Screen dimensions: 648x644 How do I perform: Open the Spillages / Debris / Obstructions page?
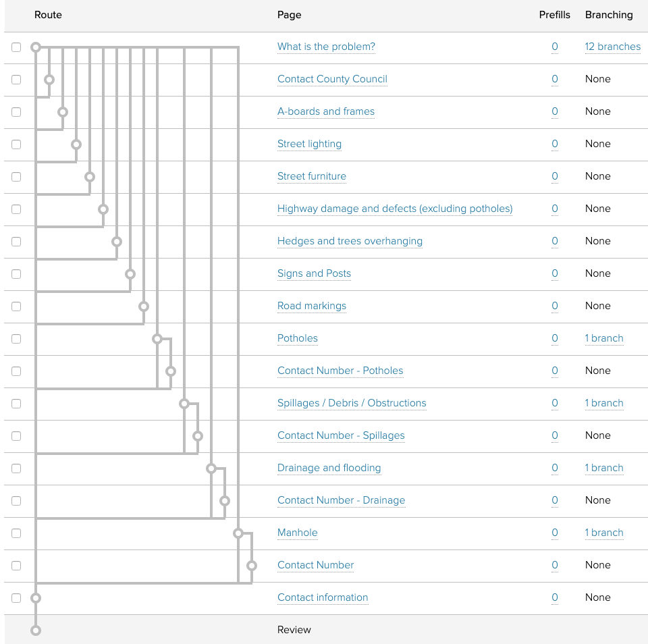[351, 403]
